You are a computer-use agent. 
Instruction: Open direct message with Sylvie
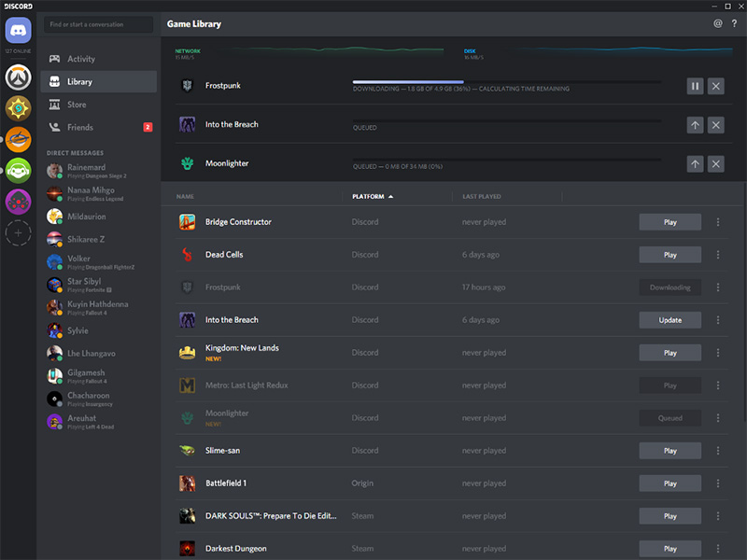(x=99, y=330)
